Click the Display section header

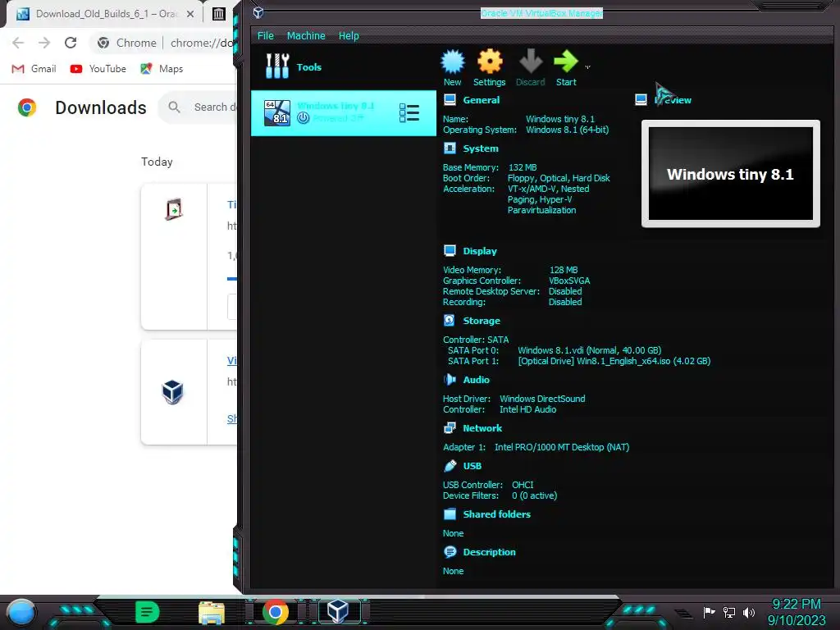pos(479,251)
